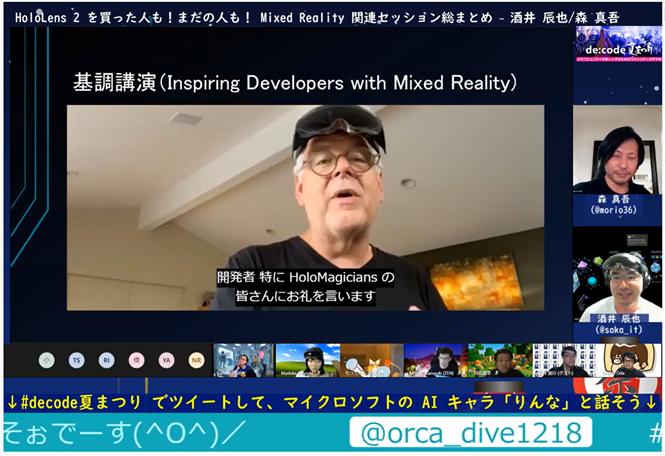Select the cartoon illustrated avatar thumbnail
Image resolution: width=665 pixels, height=456 pixels.
[629, 361]
